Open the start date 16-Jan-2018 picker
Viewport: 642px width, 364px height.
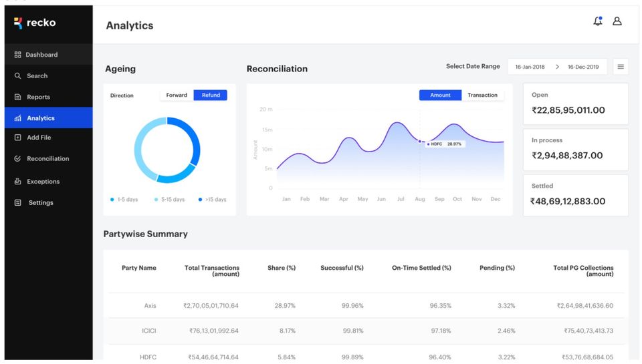coord(530,67)
